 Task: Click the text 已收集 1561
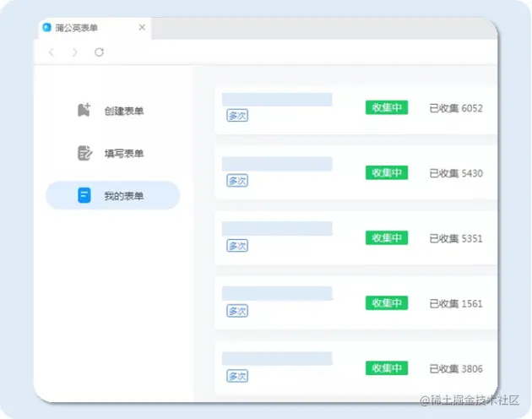tap(456, 303)
